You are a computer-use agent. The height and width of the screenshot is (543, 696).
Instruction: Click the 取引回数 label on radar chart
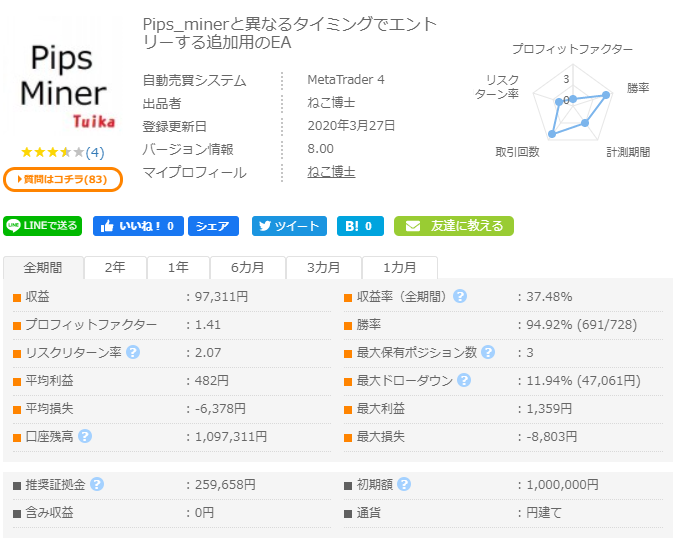(517, 152)
